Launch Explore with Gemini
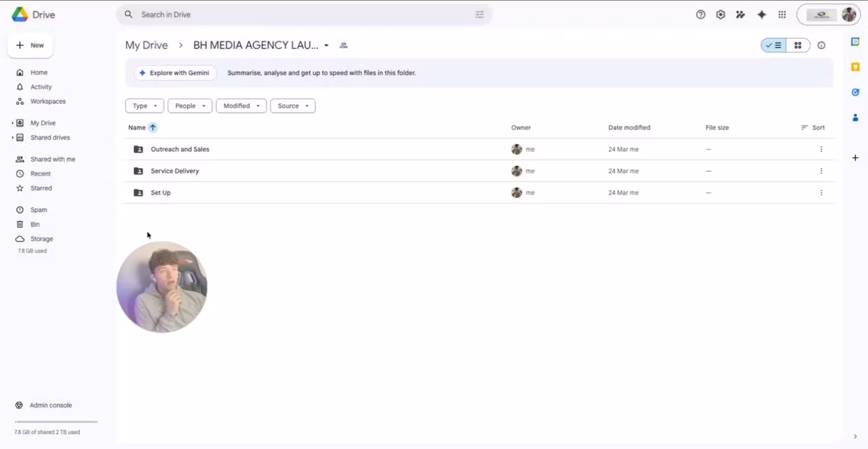Viewport: 868px width, 449px height. [174, 73]
